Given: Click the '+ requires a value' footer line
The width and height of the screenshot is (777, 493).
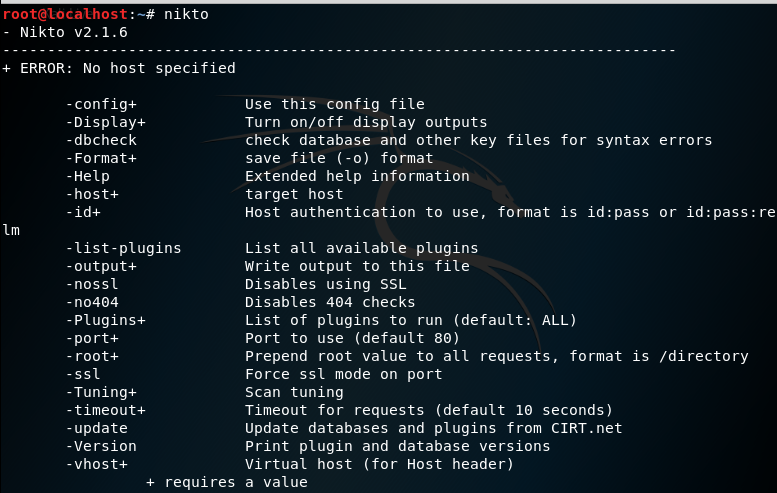Looking at the screenshot, I should point(226,482).
